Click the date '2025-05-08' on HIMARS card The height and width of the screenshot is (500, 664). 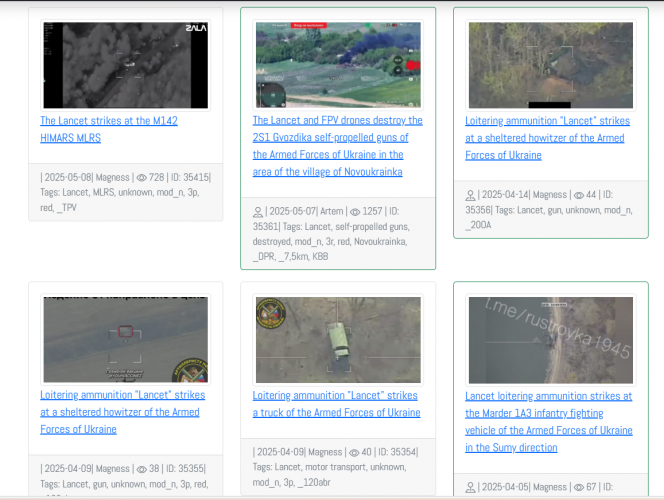(68, 177)
